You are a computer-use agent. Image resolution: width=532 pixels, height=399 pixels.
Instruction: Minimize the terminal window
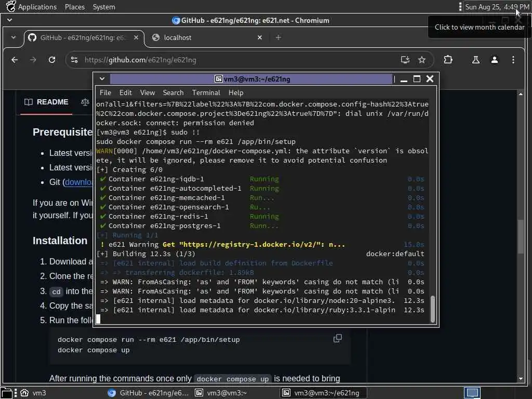[x=404, y=79]
